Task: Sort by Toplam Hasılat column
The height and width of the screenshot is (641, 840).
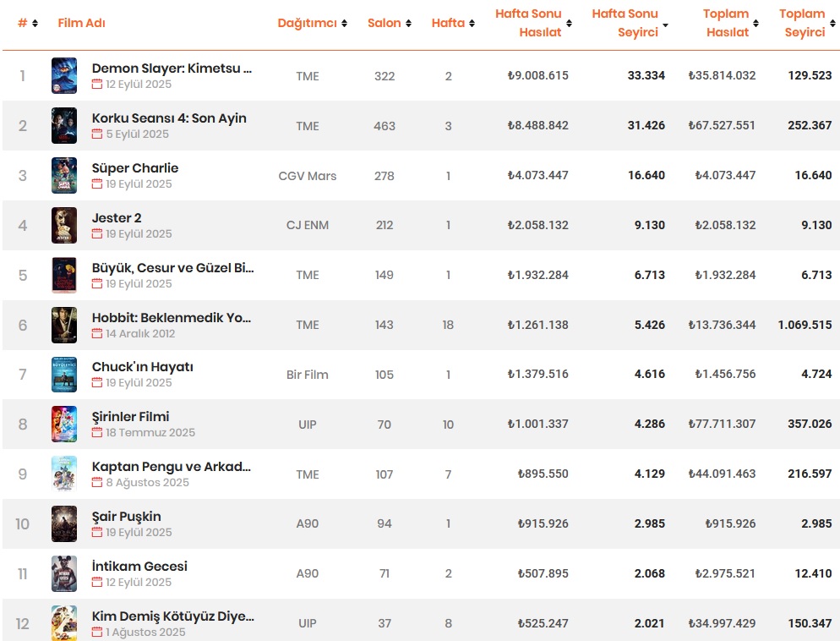Action: pos(727,23)
